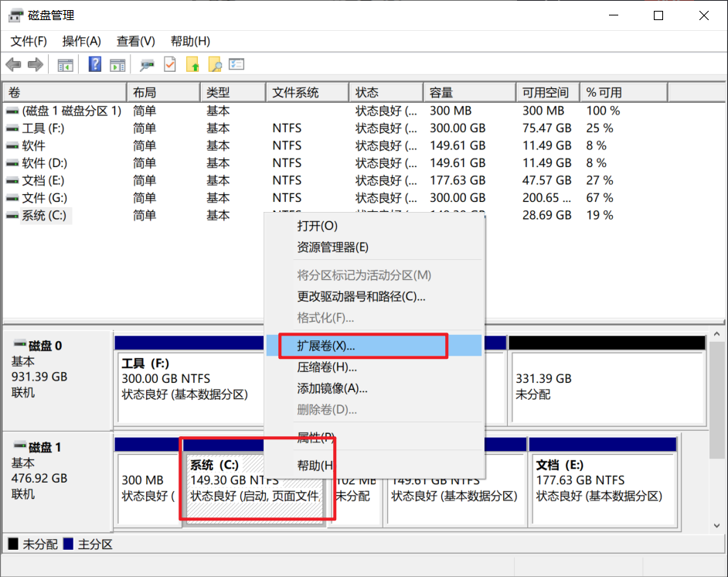728x577 pixels.
Task: Click the yellow page with green arrow icon
Action: 192,65
